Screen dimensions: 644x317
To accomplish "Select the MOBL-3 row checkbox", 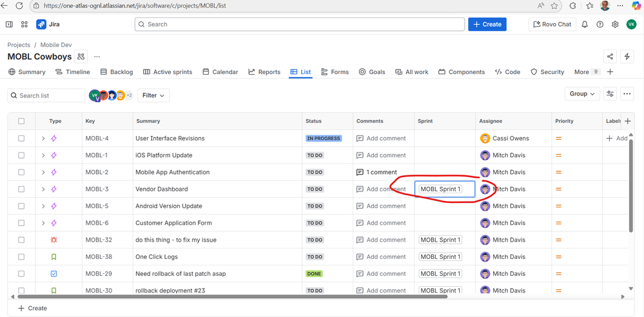I will 21,189.
